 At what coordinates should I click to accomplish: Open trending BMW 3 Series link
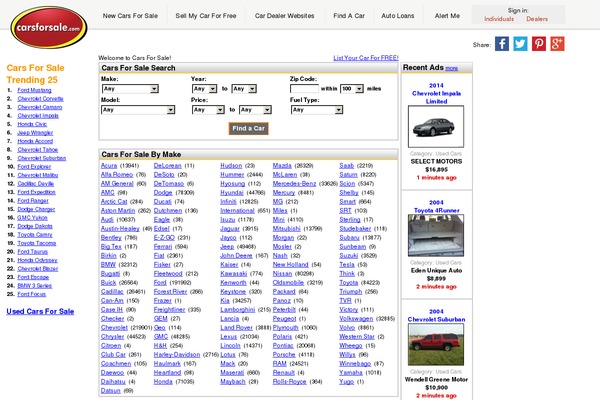[x=34, y=286]
